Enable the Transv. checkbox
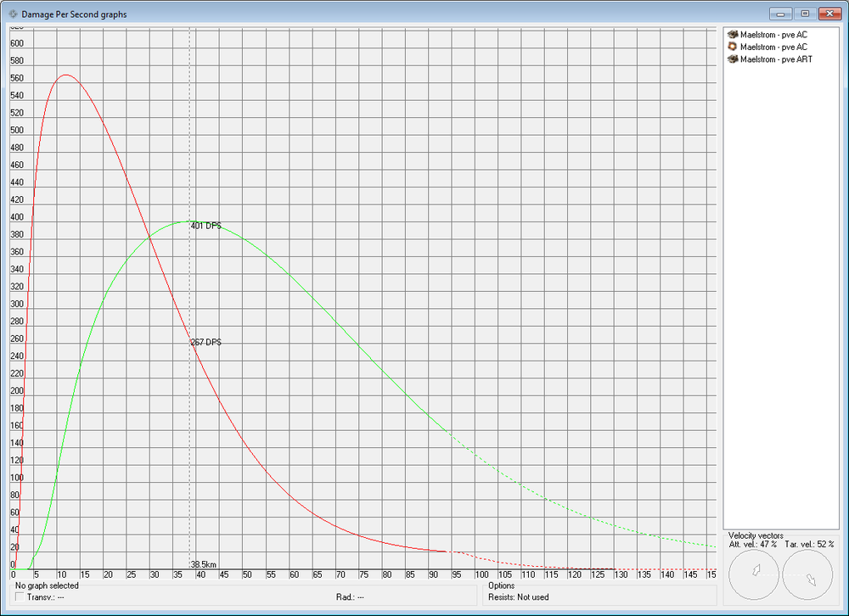This screenshot has height=616, width=849. point(20,597)
